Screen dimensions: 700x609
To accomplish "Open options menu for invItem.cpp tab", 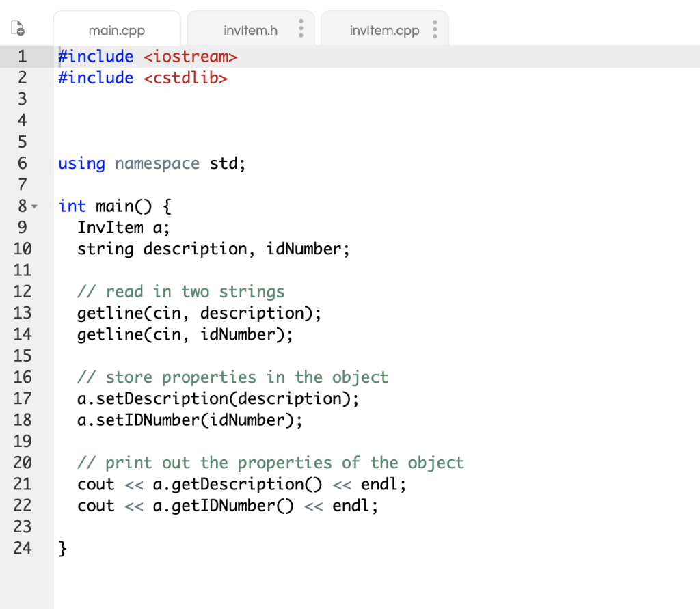I will click(x=435, y=29).
